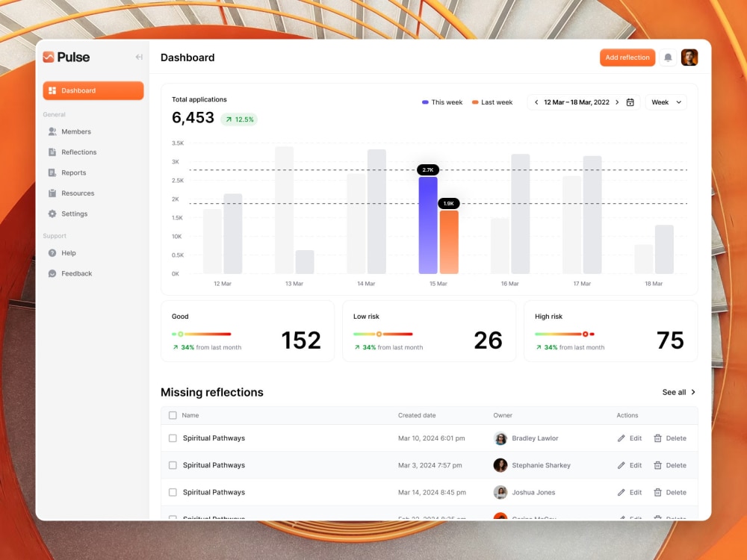Click the High risk card slider
747x560 pixels.
point(565,335)
